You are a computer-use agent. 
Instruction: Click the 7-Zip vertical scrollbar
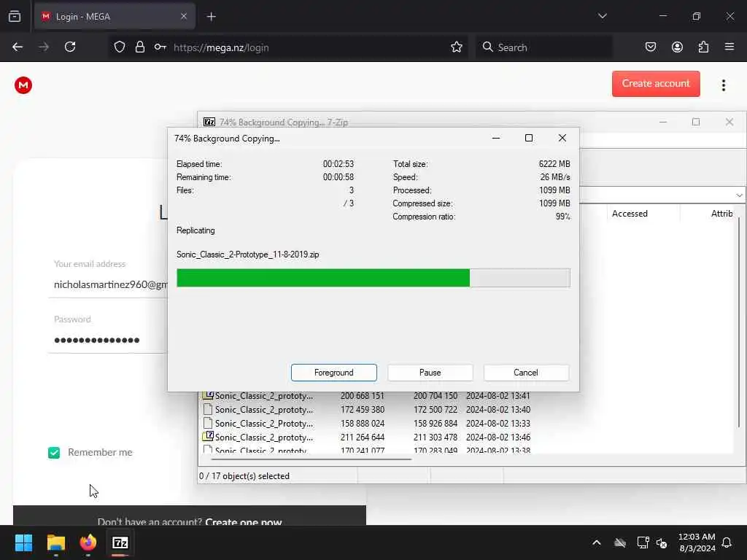tap(739, 324)
